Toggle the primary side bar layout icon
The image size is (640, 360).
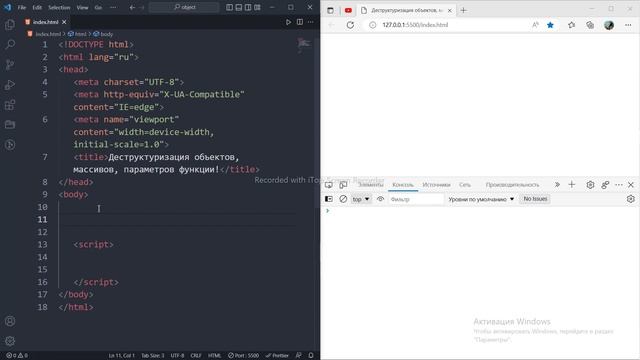coord(229,7)
